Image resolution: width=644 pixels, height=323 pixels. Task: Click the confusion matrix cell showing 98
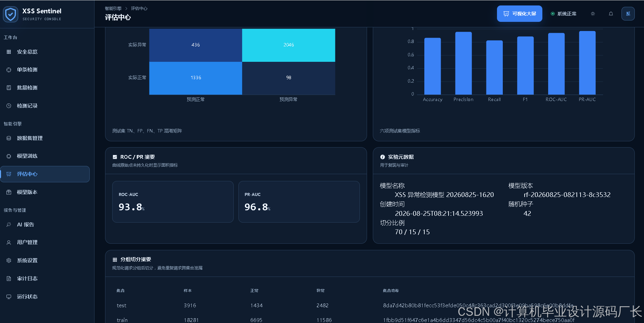[x=289, y=78]
